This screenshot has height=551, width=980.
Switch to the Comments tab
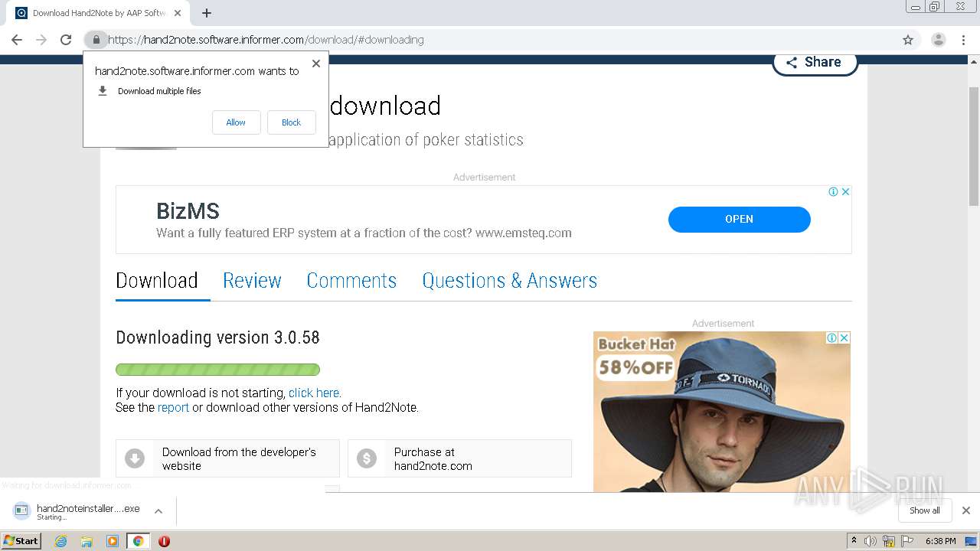pyautogui.click(x=351, y=280)
